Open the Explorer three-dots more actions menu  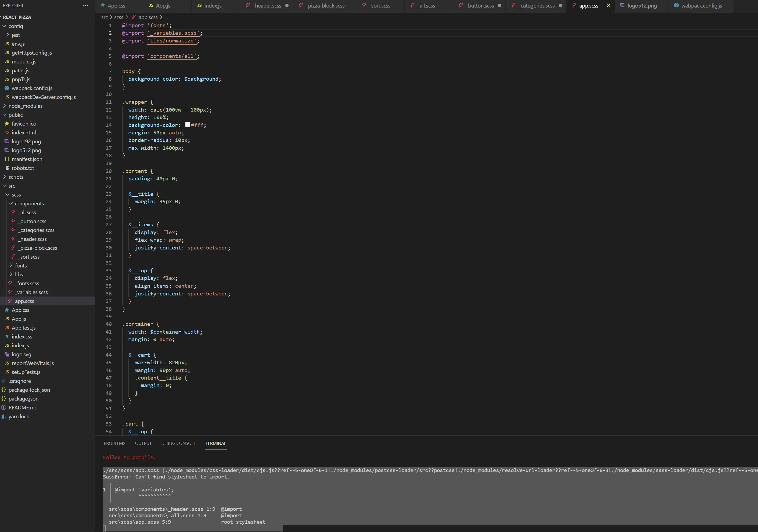(x=85, y=6)
